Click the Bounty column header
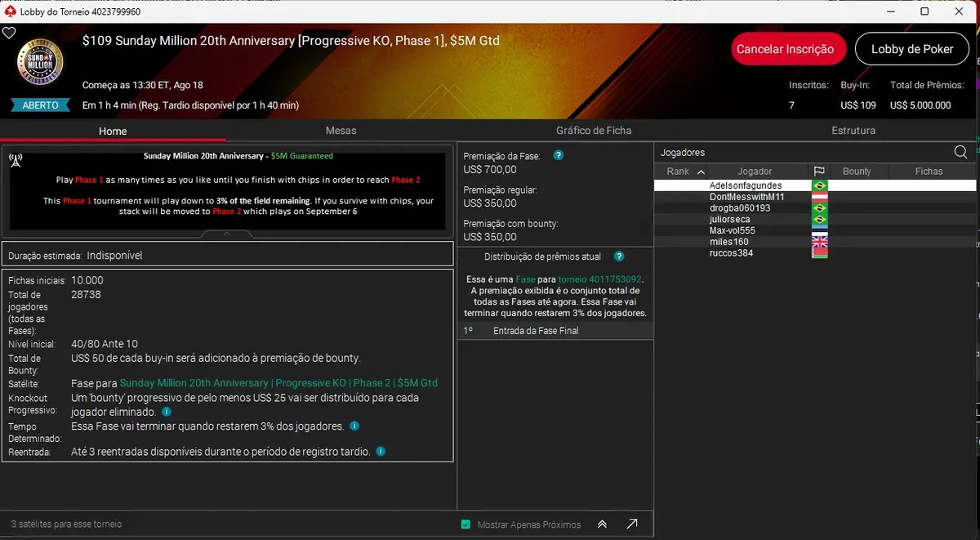The height and width of the screenshot is (540, 980). 857,172
